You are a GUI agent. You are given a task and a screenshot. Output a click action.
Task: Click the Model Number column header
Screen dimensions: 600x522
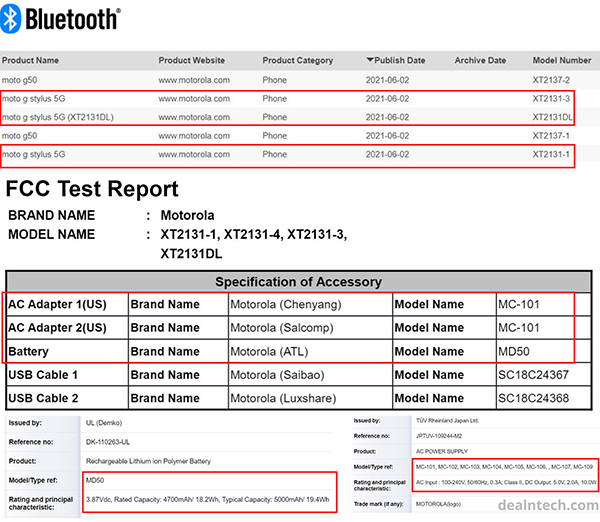pos(562,60)
